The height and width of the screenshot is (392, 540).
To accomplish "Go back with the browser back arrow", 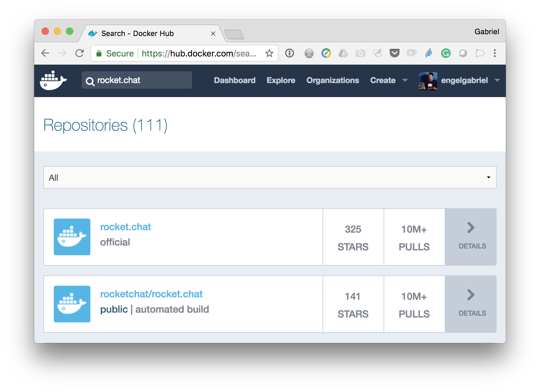I will click(x=45, y=53).
